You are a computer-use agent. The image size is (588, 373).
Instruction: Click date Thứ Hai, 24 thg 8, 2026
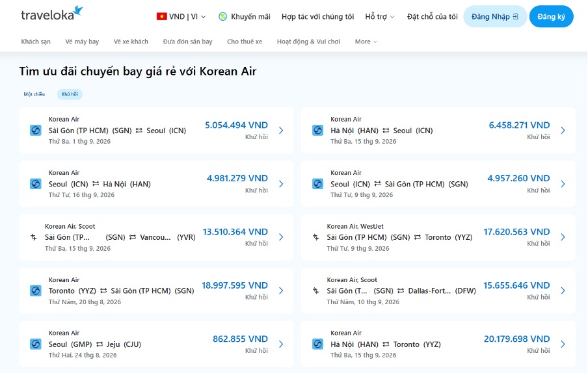click(83, 355)
